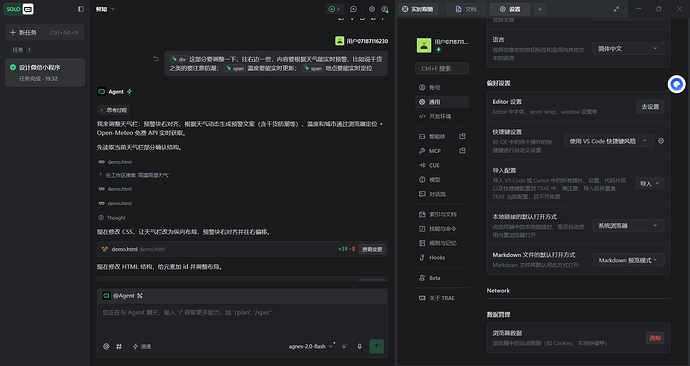Viewport: 690px width, 366px height.
Task: Expand the 思考过程 section
Action: (x=114, y=110)
